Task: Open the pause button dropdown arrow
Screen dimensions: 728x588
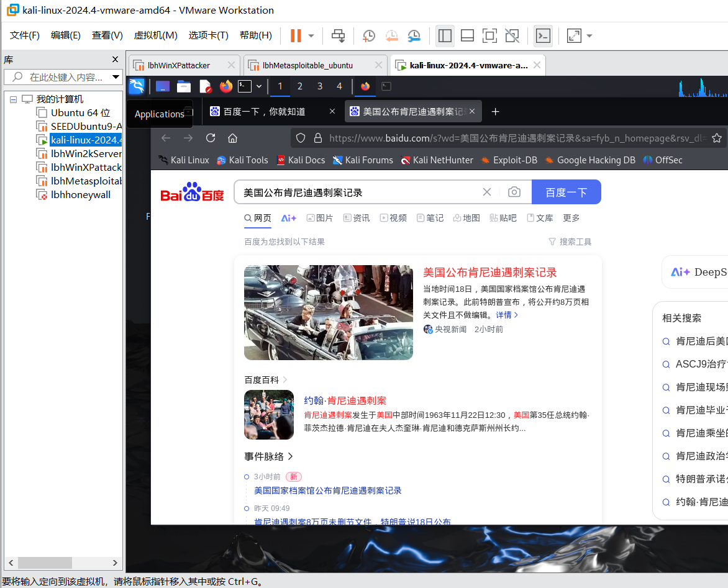Action: [312, 36]
